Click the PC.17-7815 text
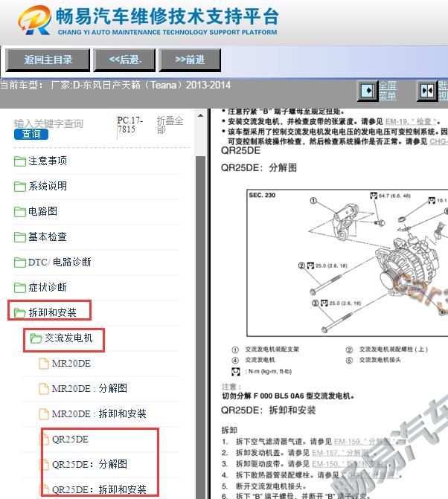This screenshot has height=499, width=448. pos(130,125)
